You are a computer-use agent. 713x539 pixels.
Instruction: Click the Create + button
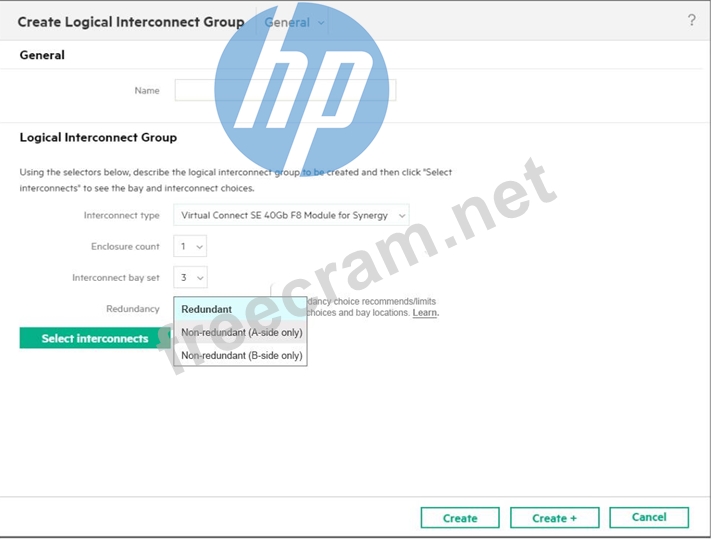pyautogui.click(x=554, y=518)
